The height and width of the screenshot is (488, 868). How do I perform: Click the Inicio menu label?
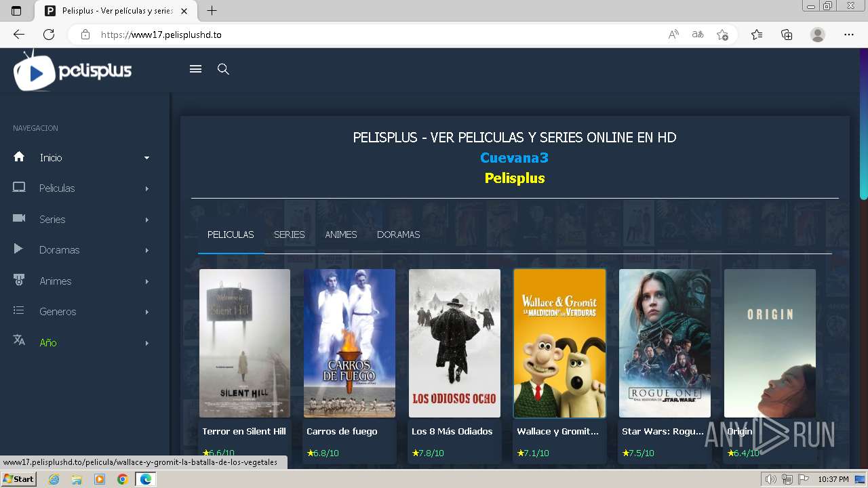click(x=51, y=157)
